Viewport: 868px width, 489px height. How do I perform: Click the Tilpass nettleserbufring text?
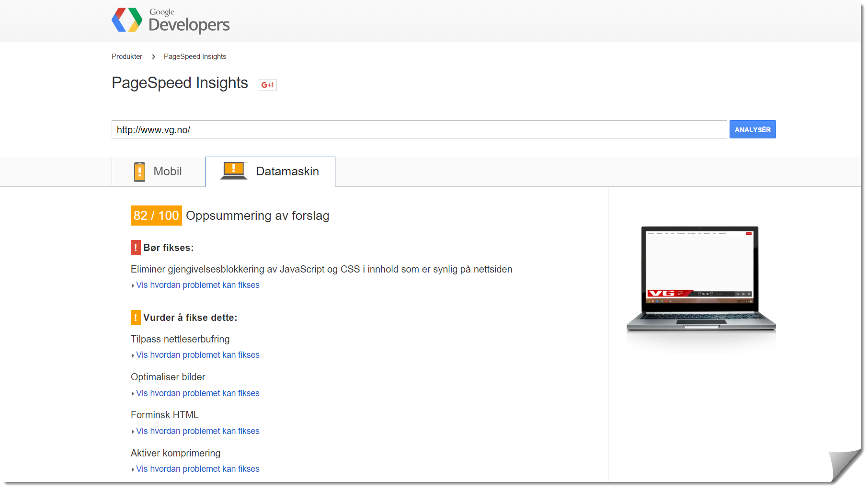[x=180, y=339]
